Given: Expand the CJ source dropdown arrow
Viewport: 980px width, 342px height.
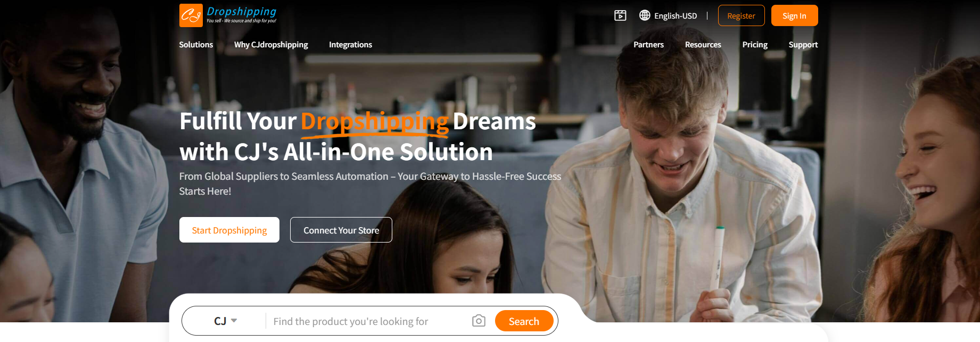Looking at the screenshot, I should pos(234,321).
